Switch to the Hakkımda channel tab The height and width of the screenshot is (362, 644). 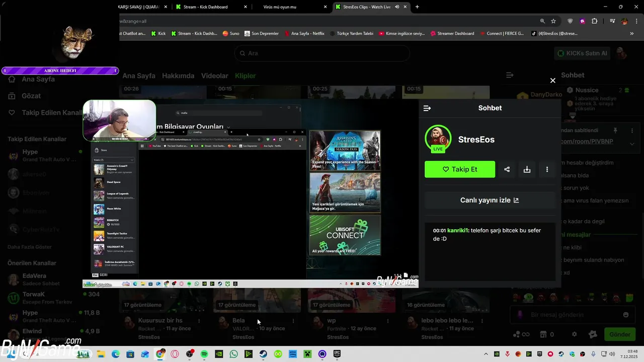178,76
